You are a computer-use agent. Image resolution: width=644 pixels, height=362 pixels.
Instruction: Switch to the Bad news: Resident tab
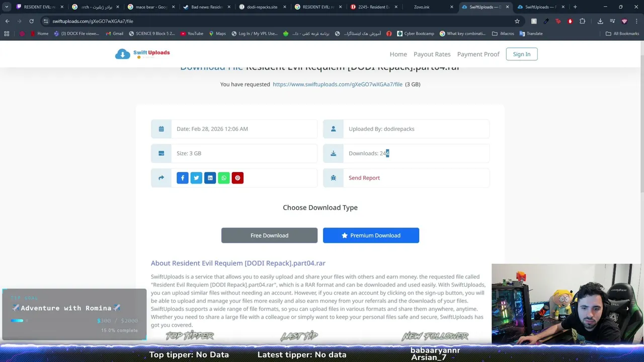(207, 7)
